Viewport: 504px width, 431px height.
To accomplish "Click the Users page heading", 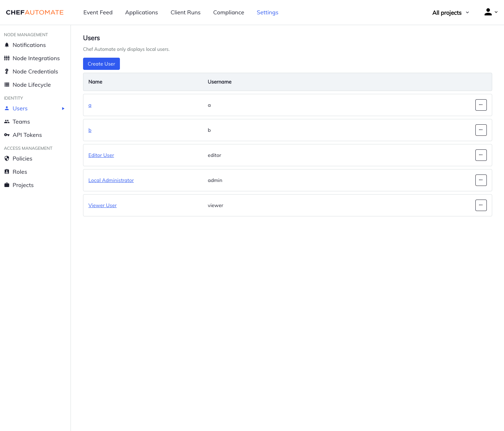I will 91,38.
